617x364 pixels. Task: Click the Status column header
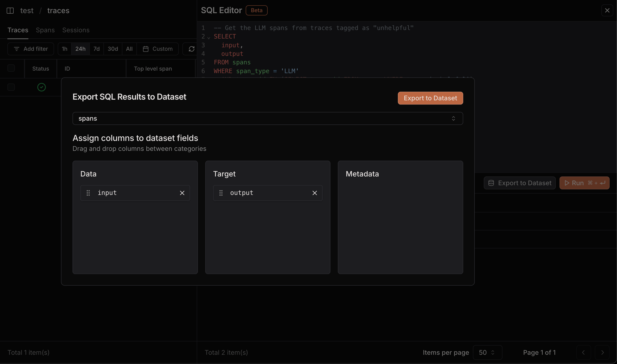[41, 69]
